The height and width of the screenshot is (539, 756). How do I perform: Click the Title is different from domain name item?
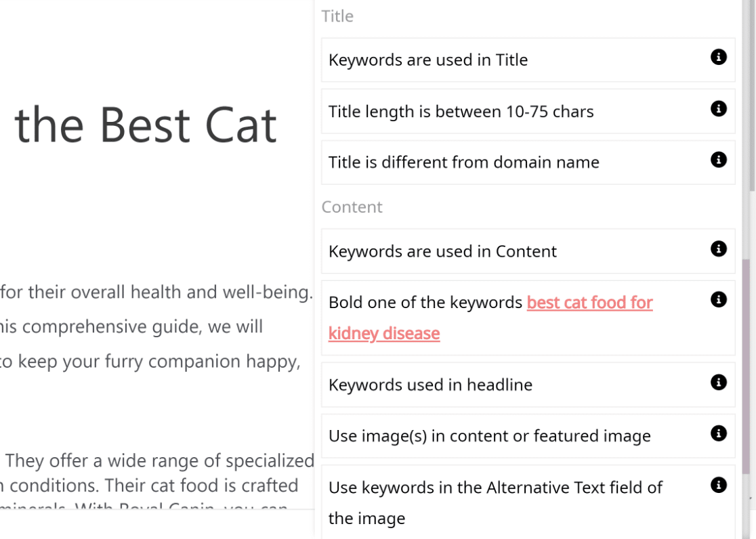[x=528, y=163]
